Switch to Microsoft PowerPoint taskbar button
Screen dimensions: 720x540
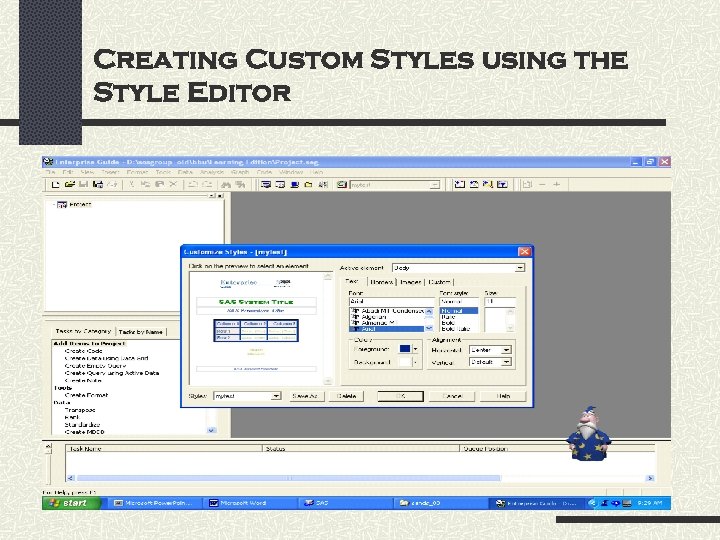[x=154, y=503]
